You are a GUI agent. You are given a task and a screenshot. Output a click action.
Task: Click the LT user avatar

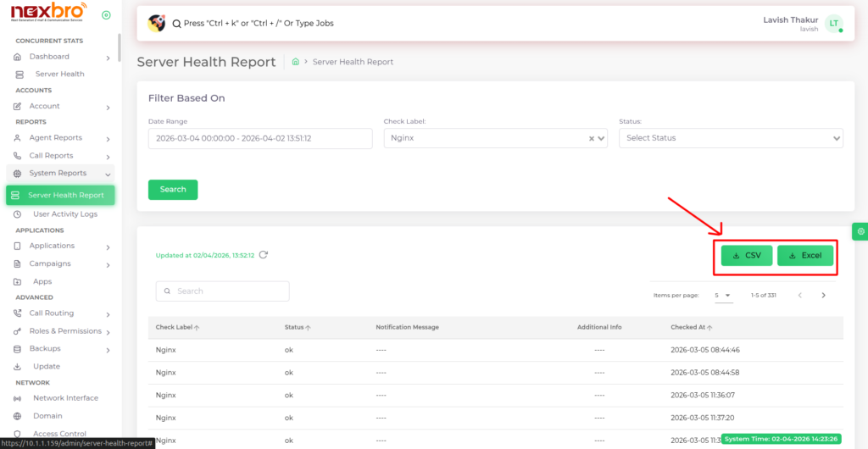833,24
